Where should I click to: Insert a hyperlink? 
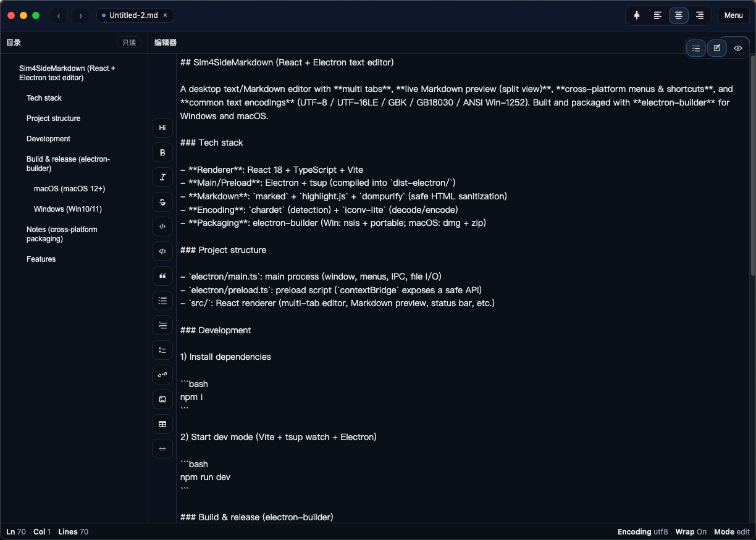pyautogui.click(x=162, y=375)
